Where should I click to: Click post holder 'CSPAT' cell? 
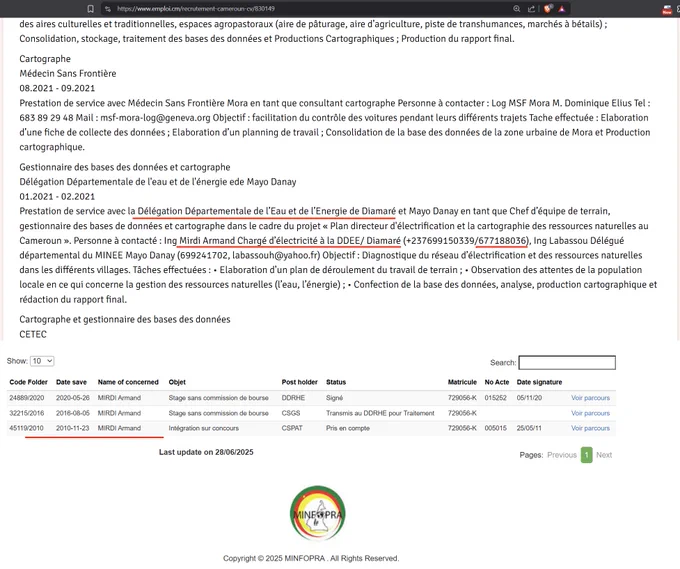(x=292, y=428)
